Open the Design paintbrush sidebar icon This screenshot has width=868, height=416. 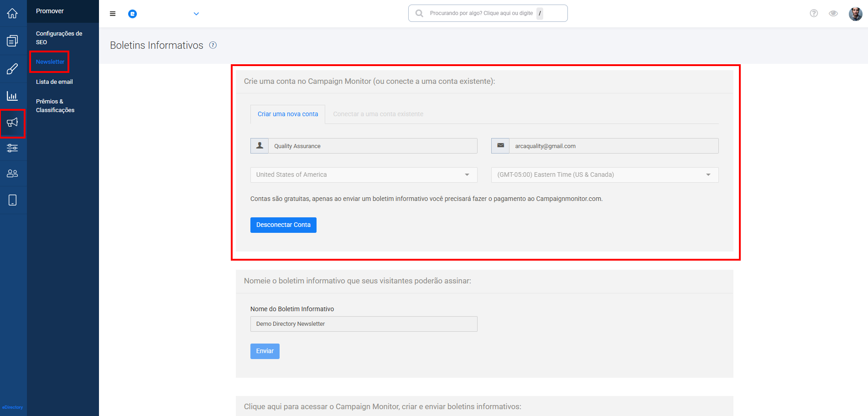click(12, 69)
